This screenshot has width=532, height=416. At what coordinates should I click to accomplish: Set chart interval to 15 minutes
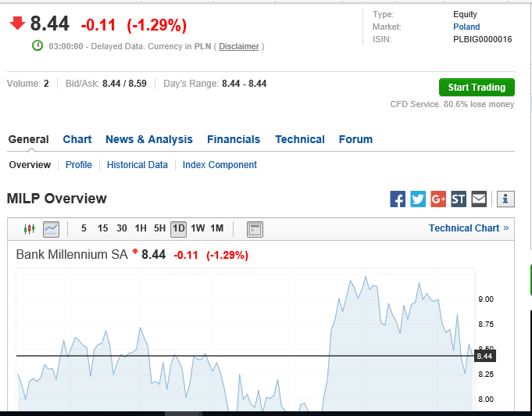tap(103, 228)
